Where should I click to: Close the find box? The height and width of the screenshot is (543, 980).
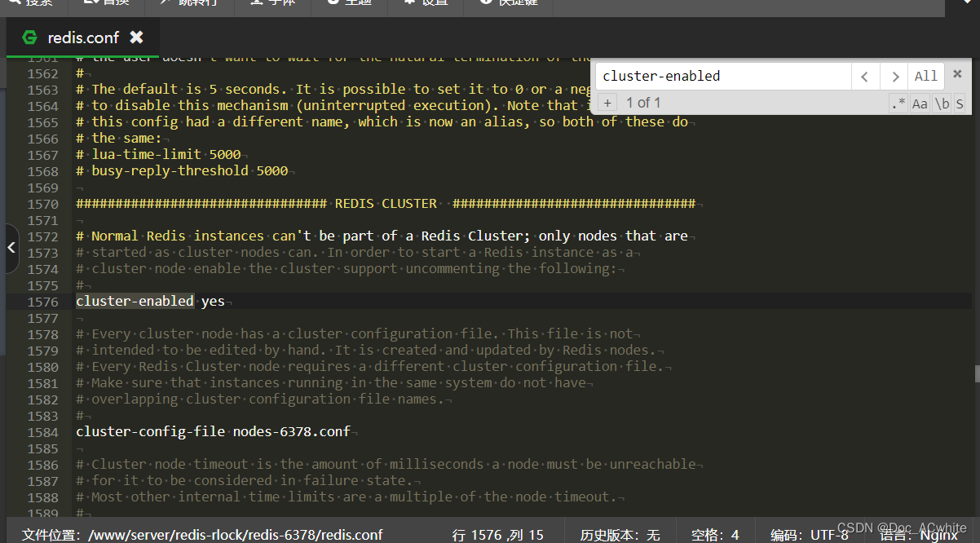click(x=958, y=74)
